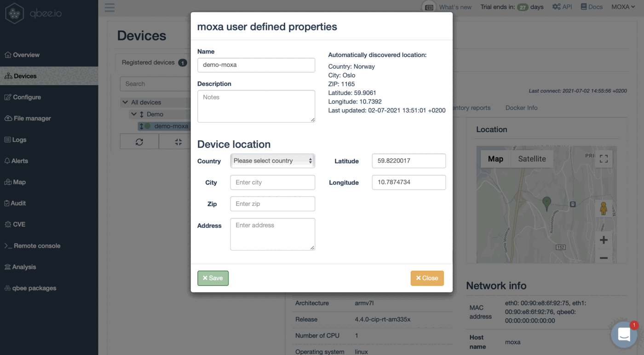Switch to the Docker Info tab
This screenshot has height=355, width=644.
521,108
